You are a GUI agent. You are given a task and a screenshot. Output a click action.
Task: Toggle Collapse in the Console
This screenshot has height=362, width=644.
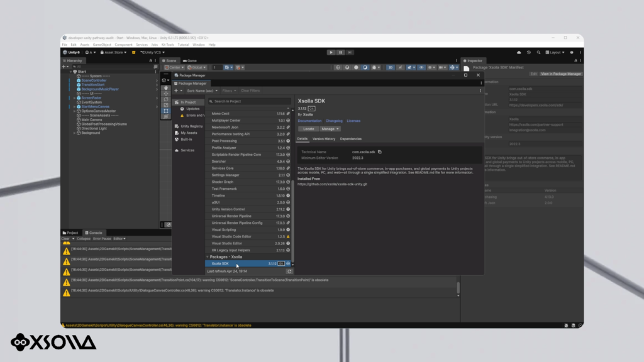coord(84,239)
